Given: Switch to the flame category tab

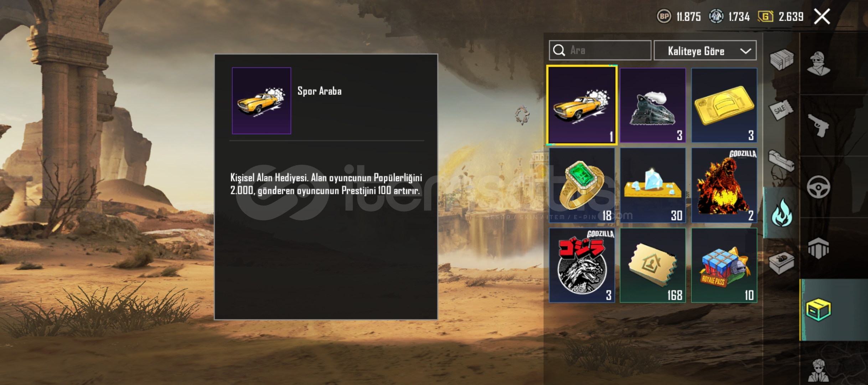Looking at the screenshot, I should tap(781, 213).
